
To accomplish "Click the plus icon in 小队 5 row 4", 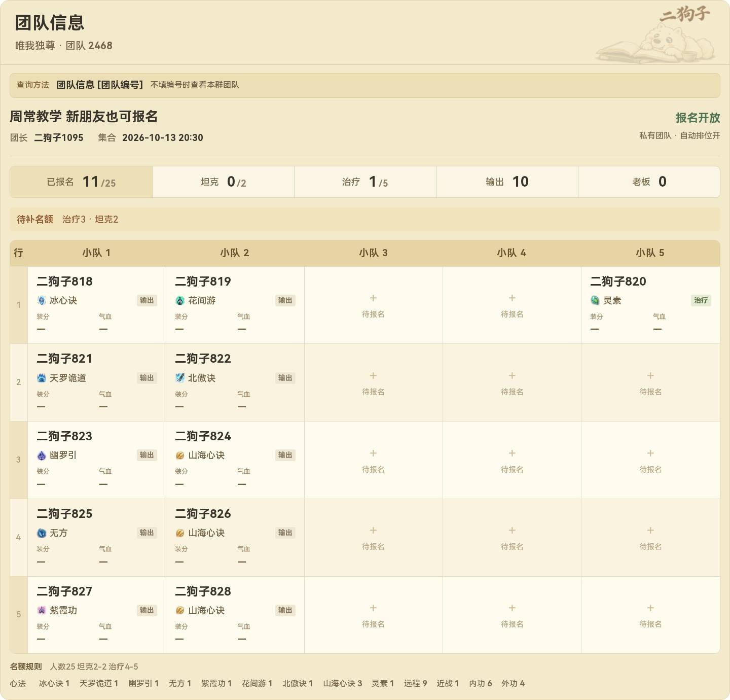I will click(650, 530).
